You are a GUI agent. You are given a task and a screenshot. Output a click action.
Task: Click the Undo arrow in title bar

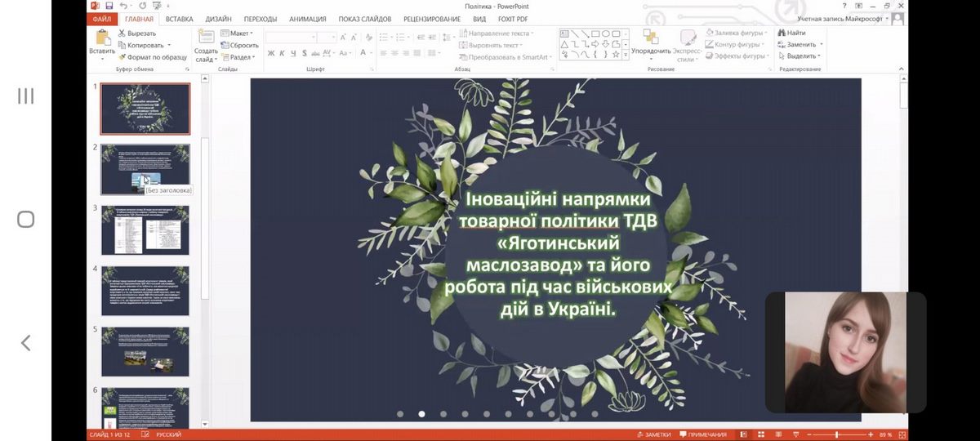pos(124,6)
